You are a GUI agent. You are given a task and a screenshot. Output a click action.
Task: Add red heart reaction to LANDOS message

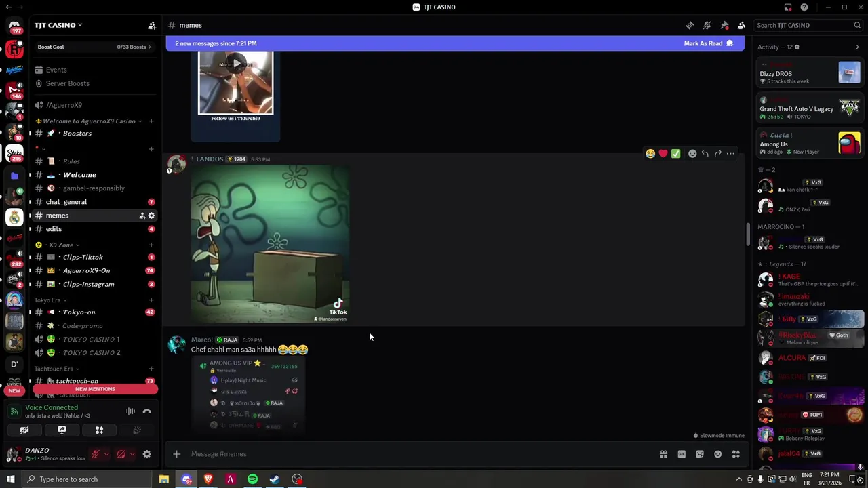[x=663, y=154]
